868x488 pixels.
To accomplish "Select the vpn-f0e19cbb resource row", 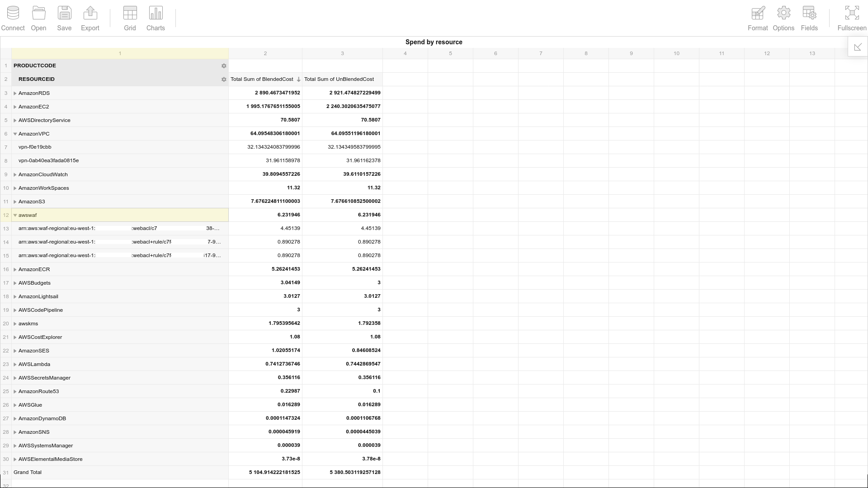I will pyautogui.click(x=120, y=147).
